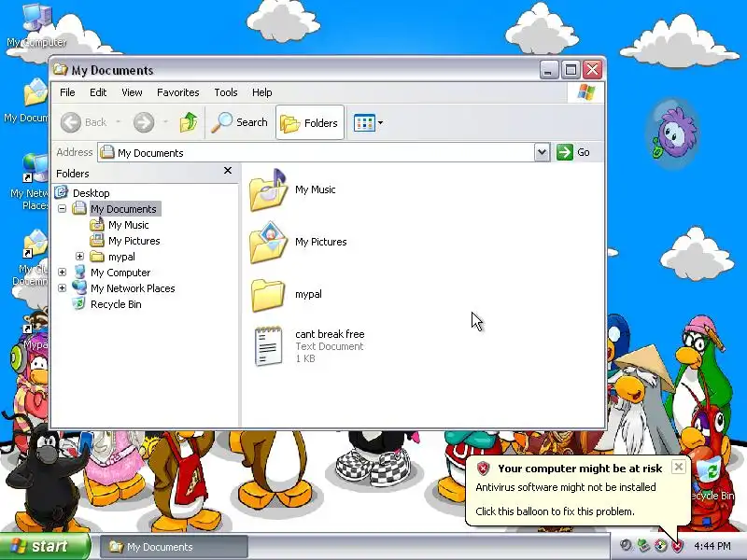
Task: Select My Documents in folder tree
Action: click(x=123, y=208)
